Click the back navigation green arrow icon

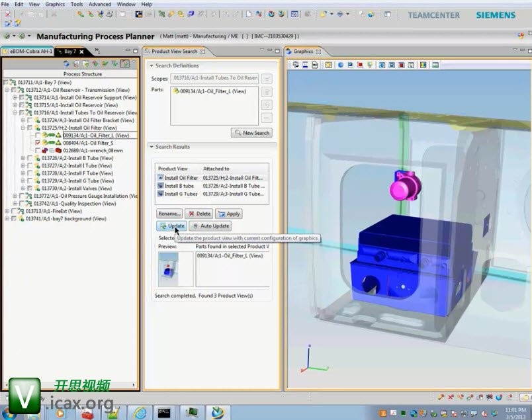[x=7, y=36]
